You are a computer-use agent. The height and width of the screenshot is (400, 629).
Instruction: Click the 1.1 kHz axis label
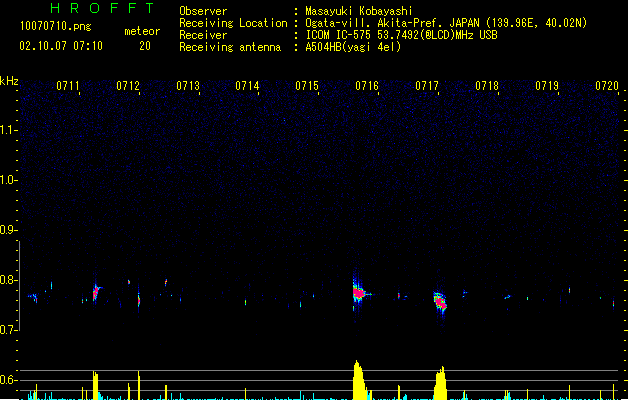(9, 130)
